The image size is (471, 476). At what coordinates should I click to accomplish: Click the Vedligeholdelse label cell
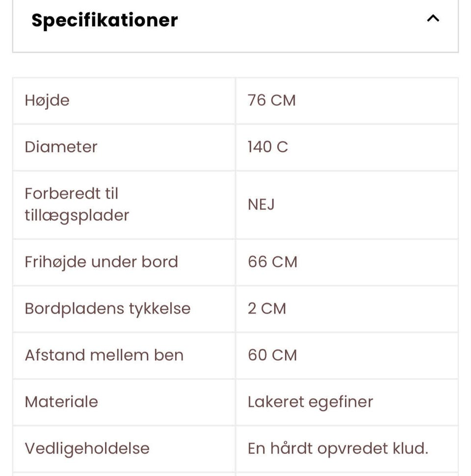87,449
